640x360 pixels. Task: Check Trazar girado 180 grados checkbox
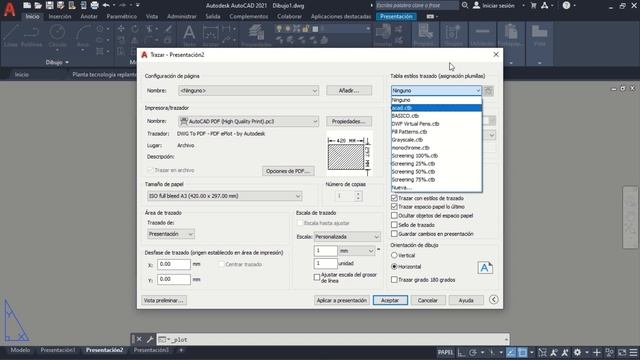click(394, 280)
